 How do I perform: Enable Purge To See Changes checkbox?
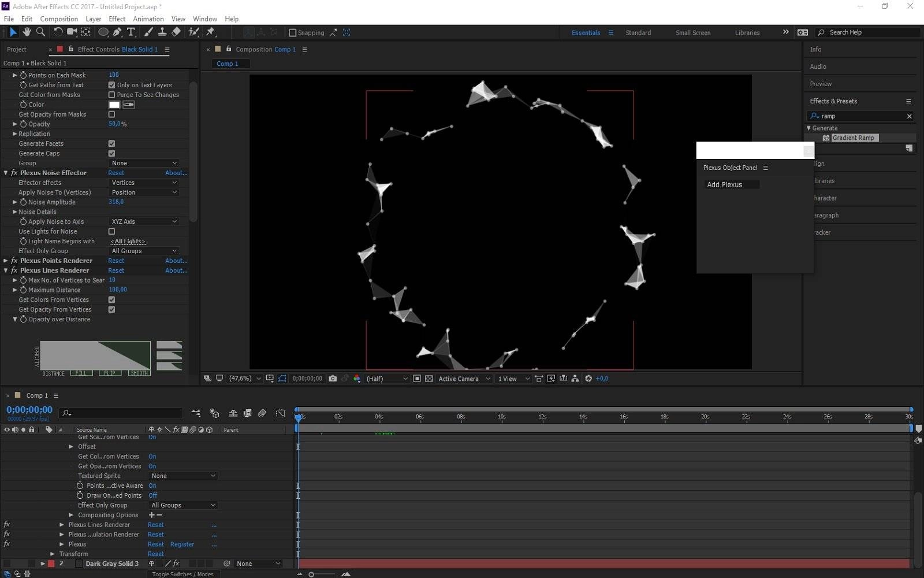point(112,95)
